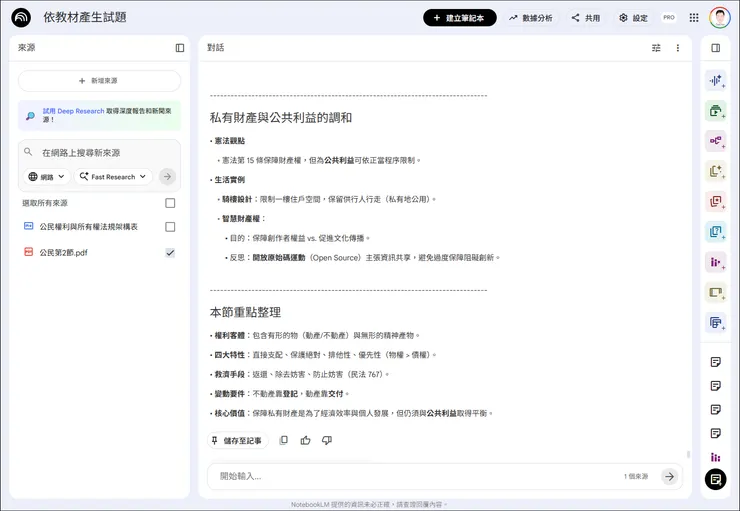Check the 公民權利與所有權法規架構表 source checkbox
The width and height of the screenshot is (740, 511).
(170, 227)
